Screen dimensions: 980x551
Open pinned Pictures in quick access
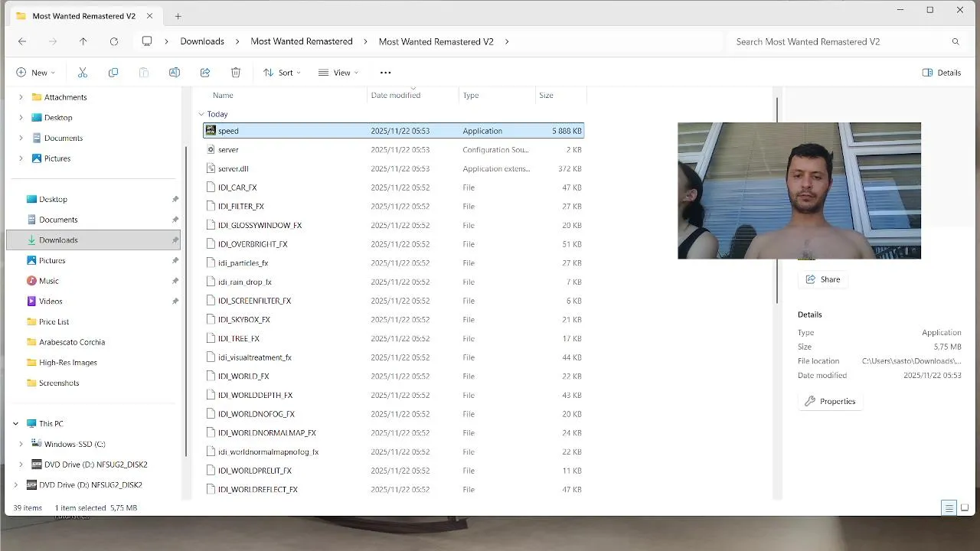(x=52, y=261)
